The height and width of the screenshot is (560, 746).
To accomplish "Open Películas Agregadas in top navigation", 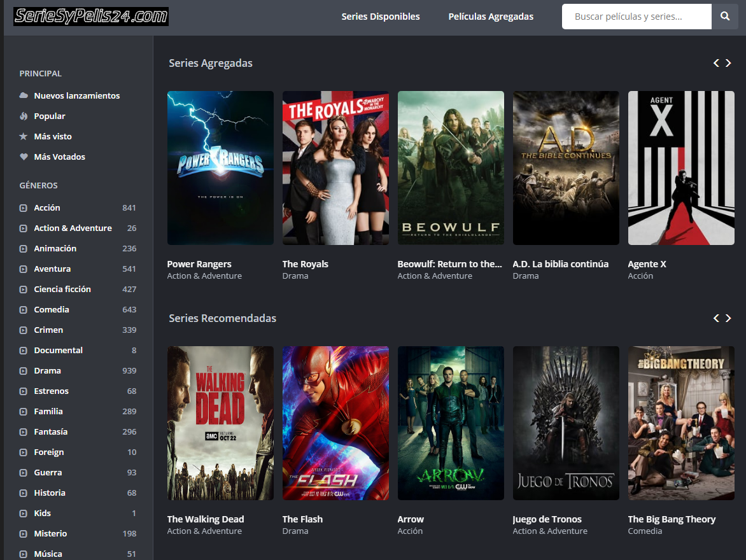I will pos(491,16).
